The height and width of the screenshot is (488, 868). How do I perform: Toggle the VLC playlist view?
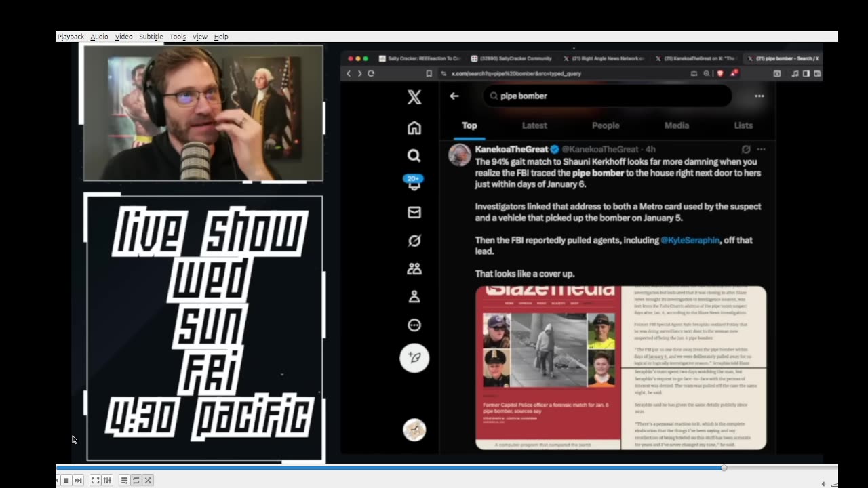coord(124,480)
